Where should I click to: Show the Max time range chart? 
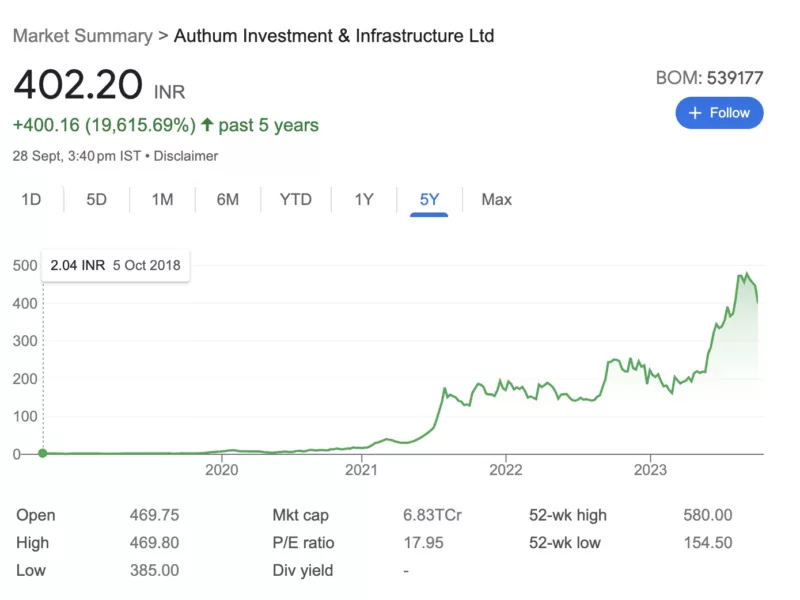[496, 199]
